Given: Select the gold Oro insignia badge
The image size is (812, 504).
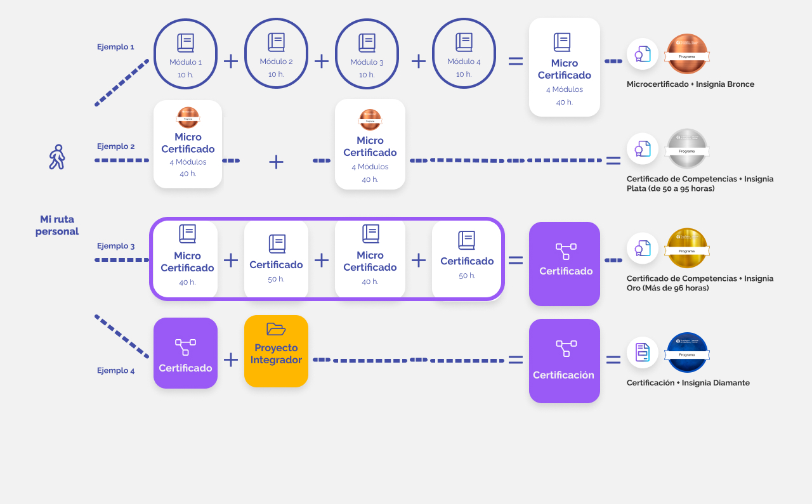Looking at the screenshot, I should click(x=686, y=249).
